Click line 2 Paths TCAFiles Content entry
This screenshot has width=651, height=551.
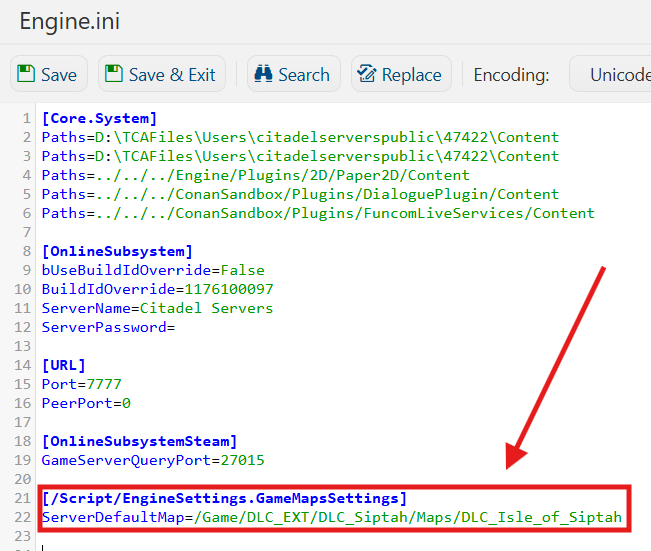(x=300, y=137)
